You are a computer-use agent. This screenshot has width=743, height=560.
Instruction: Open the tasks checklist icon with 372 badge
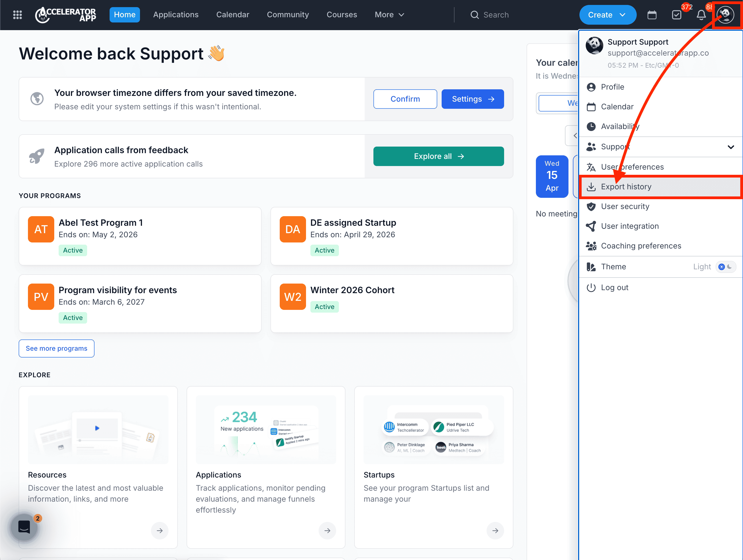click(x=676, y=15)
